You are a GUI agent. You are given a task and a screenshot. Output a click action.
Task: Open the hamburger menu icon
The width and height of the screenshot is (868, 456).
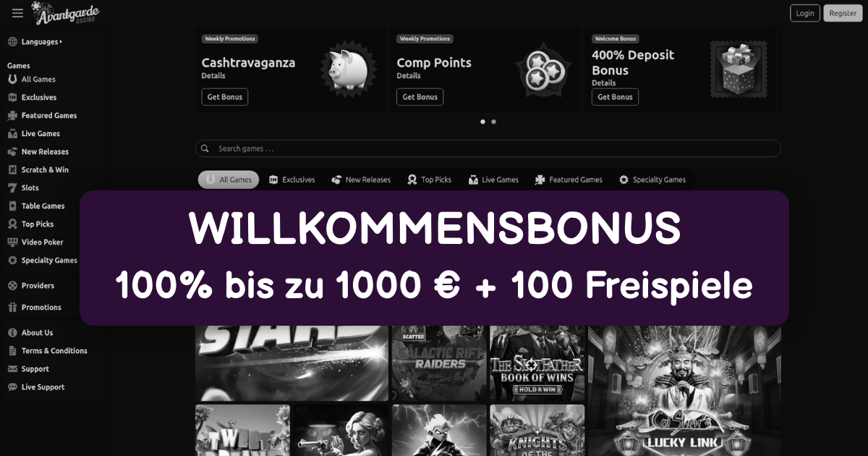pos(18,13)
